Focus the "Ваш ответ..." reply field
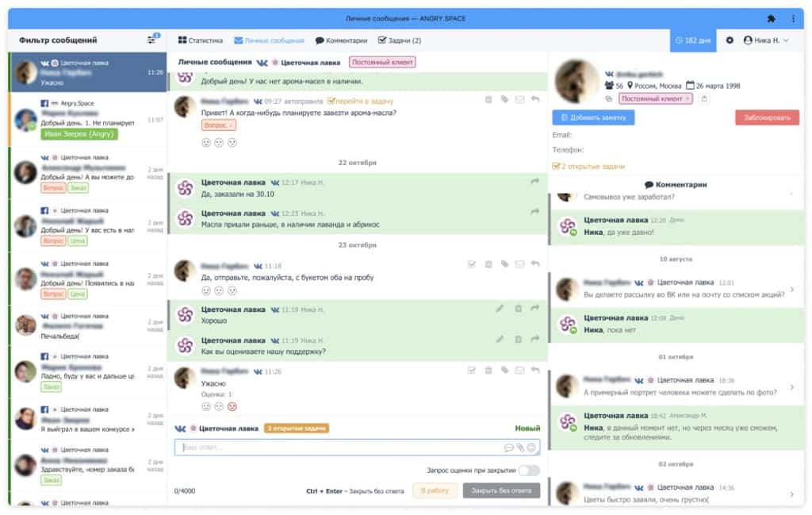The image size is (812, 515). click(358, 447)
